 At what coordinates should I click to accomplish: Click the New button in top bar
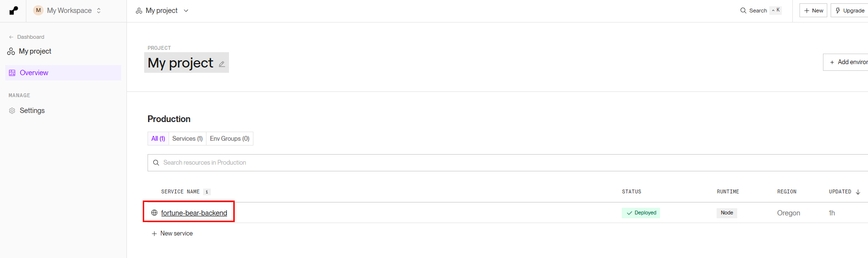813,11
